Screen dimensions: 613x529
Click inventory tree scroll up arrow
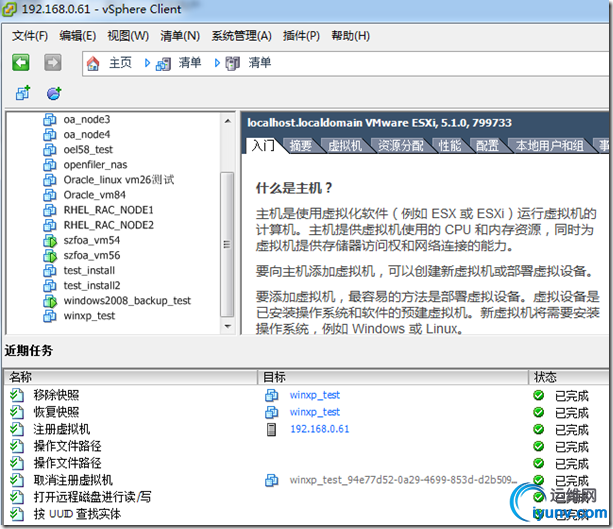(228, 121)
